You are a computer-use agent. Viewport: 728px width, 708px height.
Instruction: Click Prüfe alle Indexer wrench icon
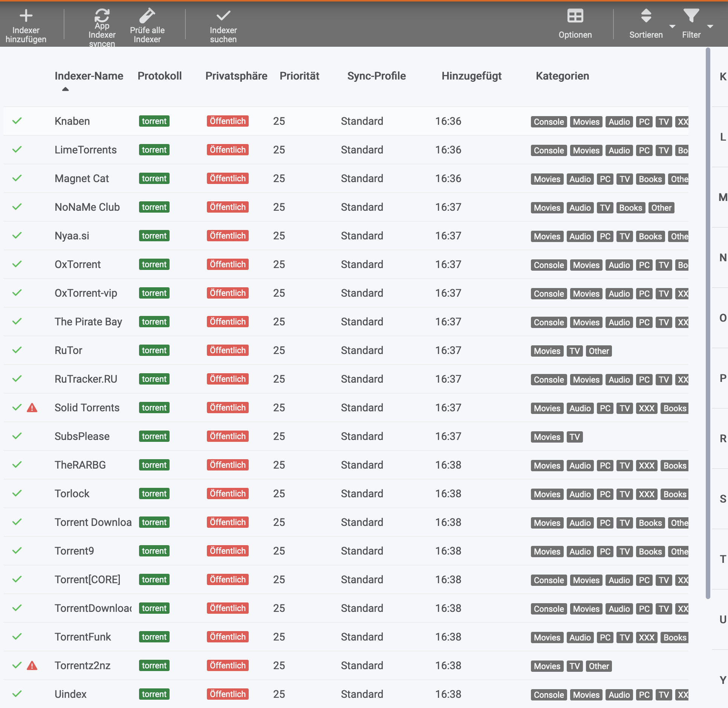(147, 16)
